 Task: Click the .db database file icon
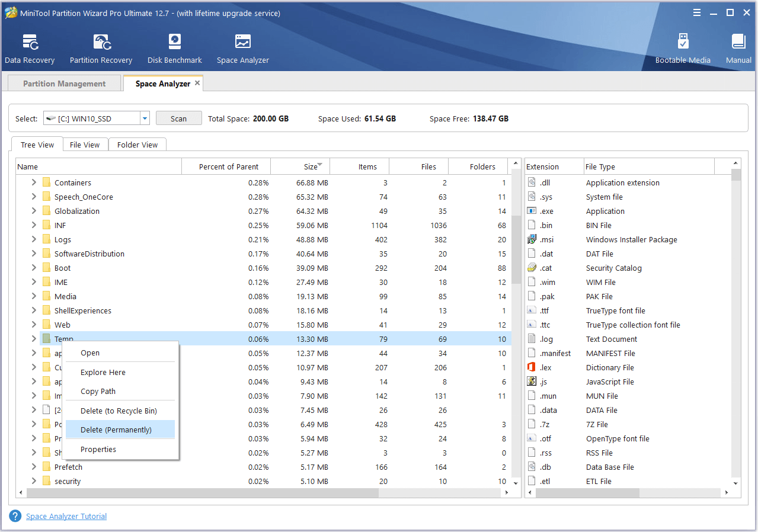[x=532, y=467]
